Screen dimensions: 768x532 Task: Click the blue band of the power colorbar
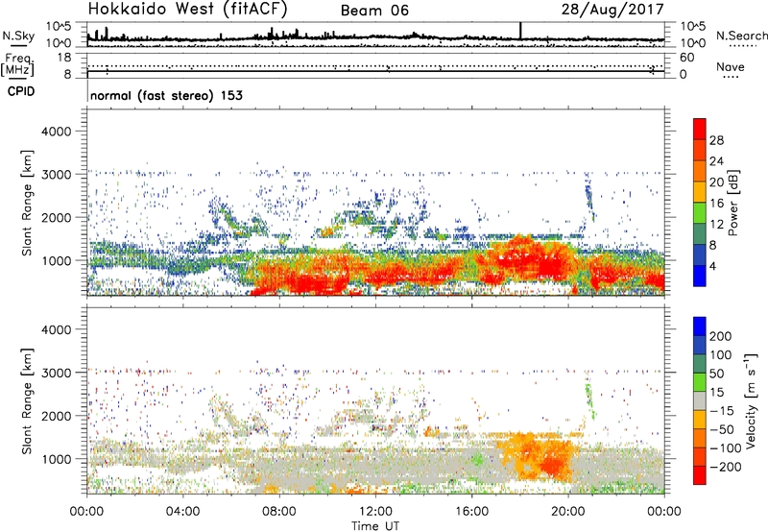point(700,277)
